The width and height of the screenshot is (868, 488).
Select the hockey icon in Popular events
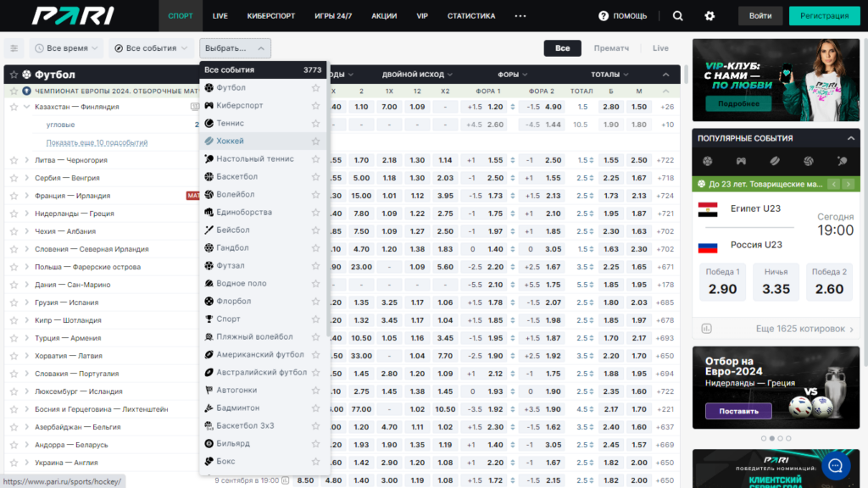(x=775, y=161)
